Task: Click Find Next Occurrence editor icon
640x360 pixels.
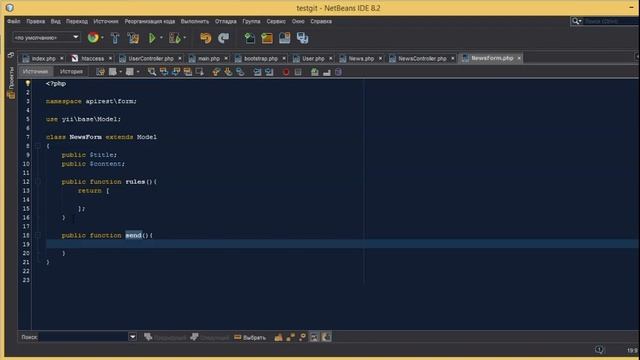Action: (176, 72)
